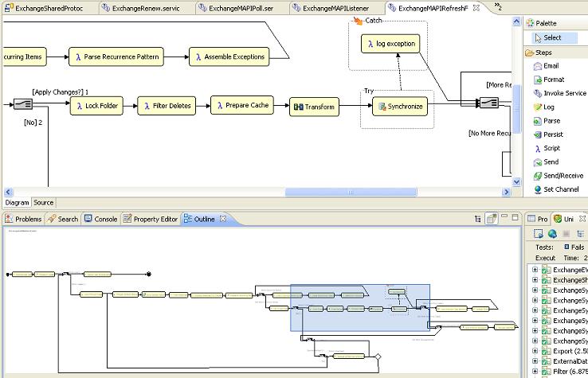The image size is (588, 378).
Task: Click the Transform step node
Action: [314, 107]
